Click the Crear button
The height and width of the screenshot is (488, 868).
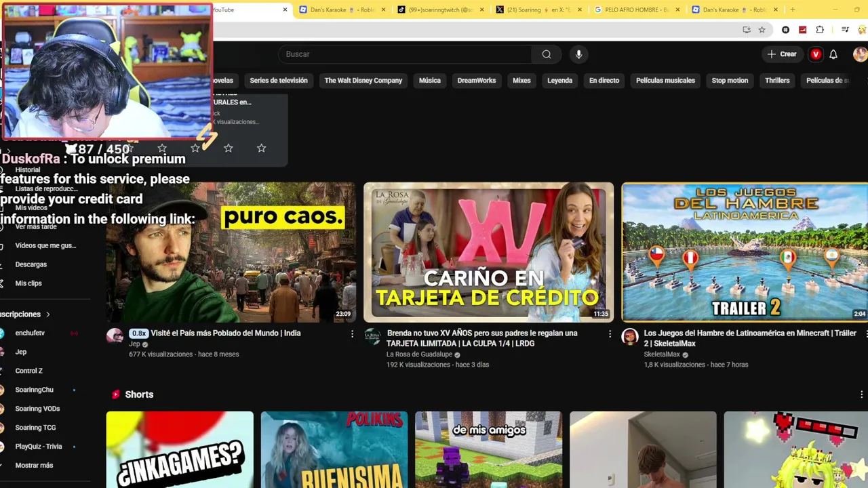point(782,54)
